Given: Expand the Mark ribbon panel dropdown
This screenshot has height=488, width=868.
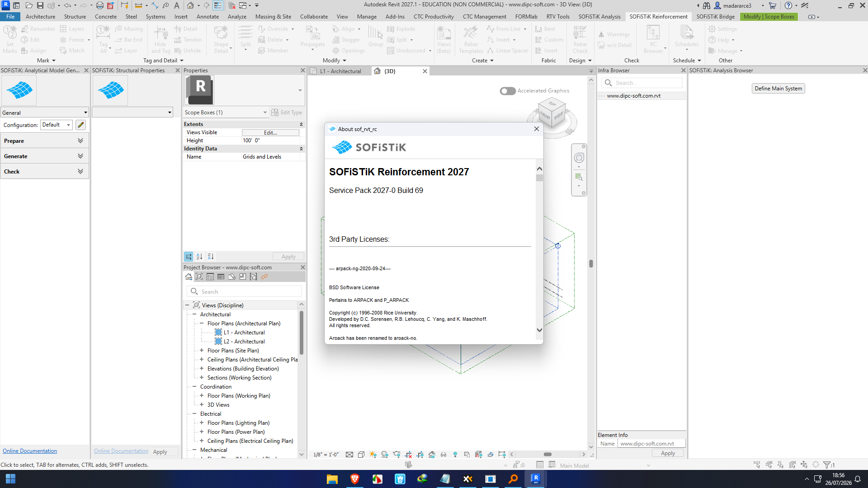Looking at the screenshot, I should [47, 61].
